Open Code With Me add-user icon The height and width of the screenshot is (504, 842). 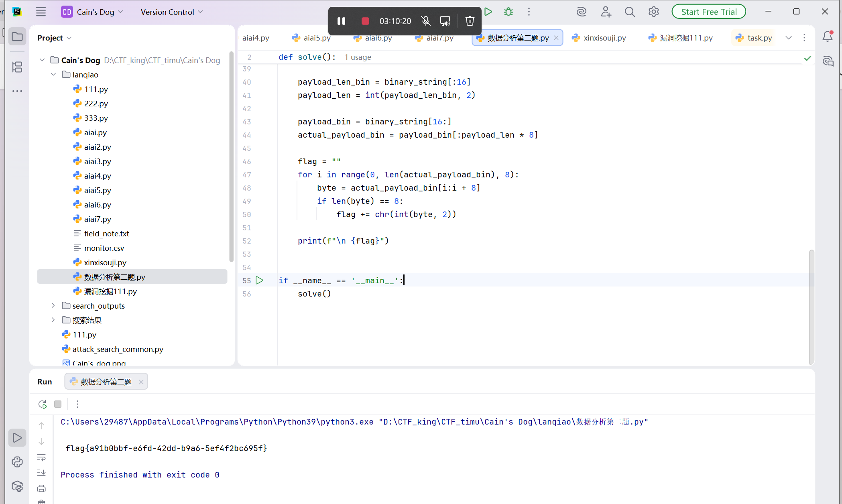coord(606,12)
